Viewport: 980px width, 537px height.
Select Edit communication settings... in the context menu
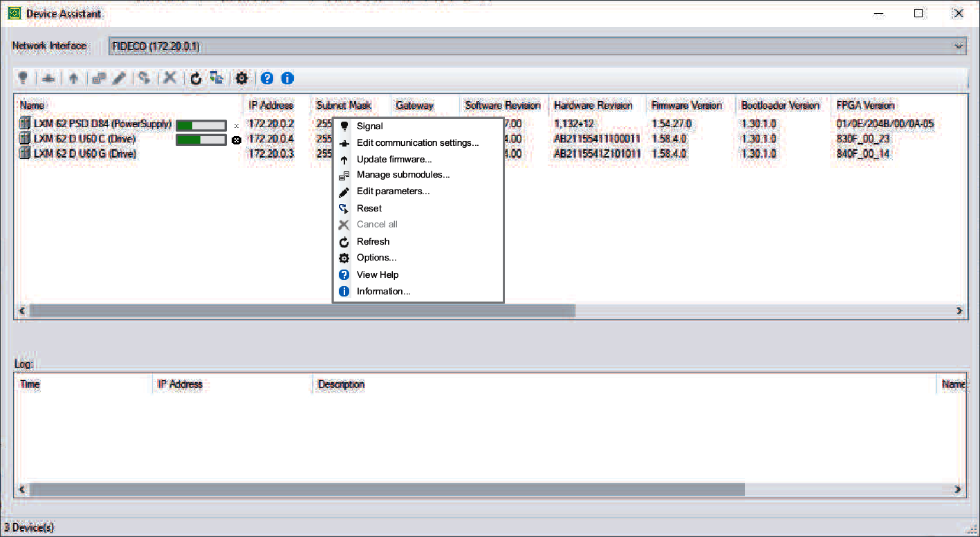click(x=418, y=143)
